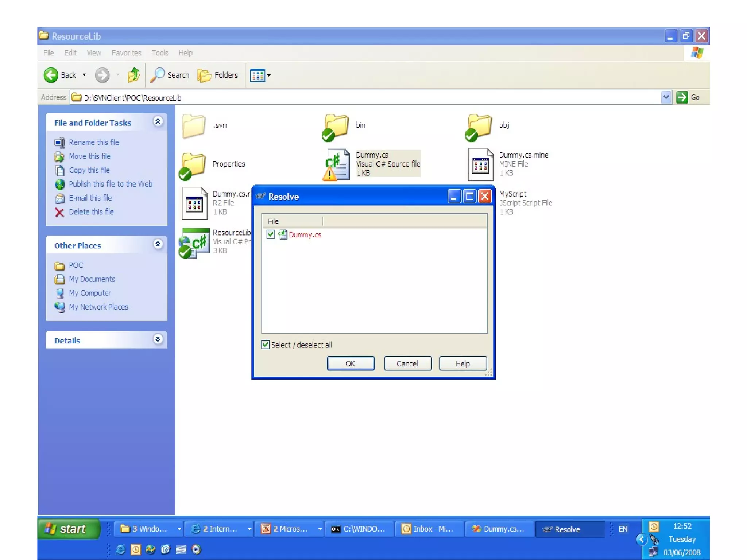Click the Up folder icon
The image size is (747, 560).
(133, 75)
